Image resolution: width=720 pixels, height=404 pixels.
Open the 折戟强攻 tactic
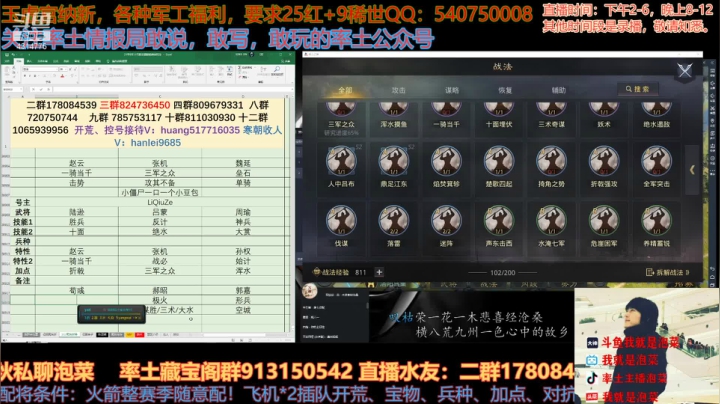tap(604, 161)
